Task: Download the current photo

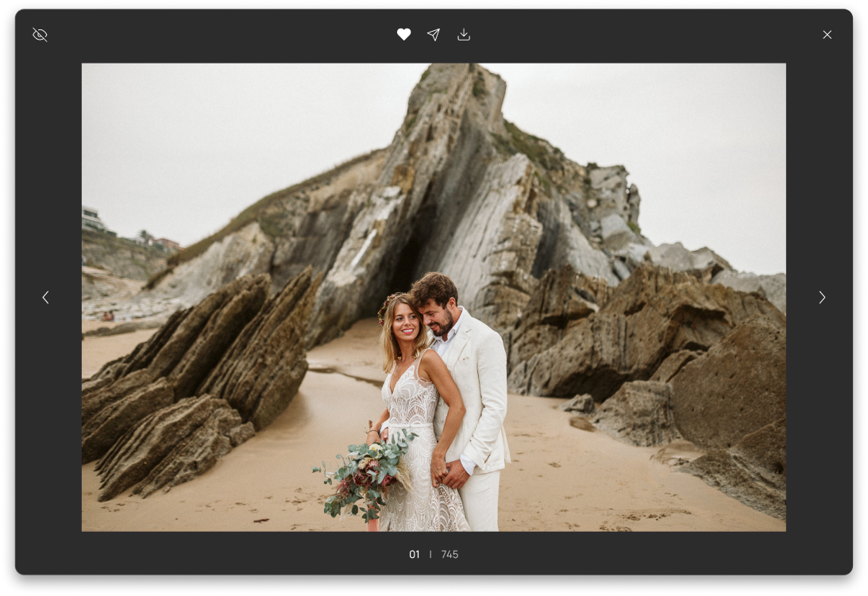Action: [x=464, y=35]
